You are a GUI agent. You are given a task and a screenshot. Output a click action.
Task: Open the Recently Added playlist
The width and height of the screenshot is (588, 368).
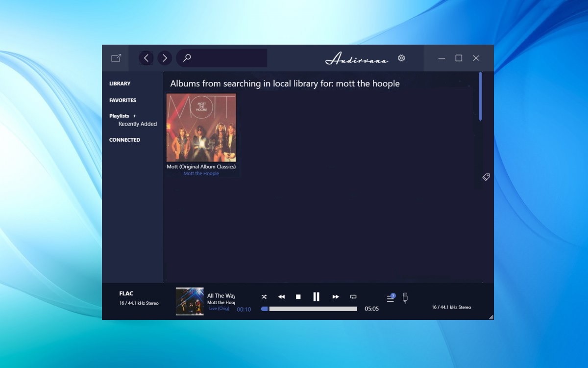click(138, 124)
